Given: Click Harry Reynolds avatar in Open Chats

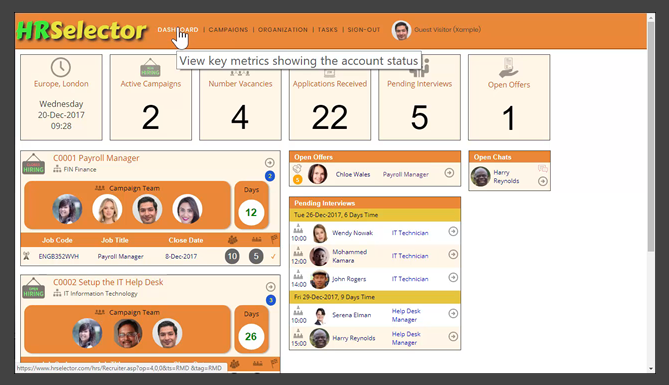Looking at the screenshot, I should [480, 176].
